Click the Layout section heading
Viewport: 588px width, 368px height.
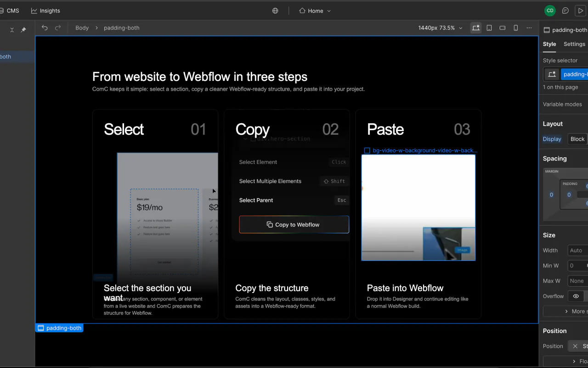click(x=553, y=124)
